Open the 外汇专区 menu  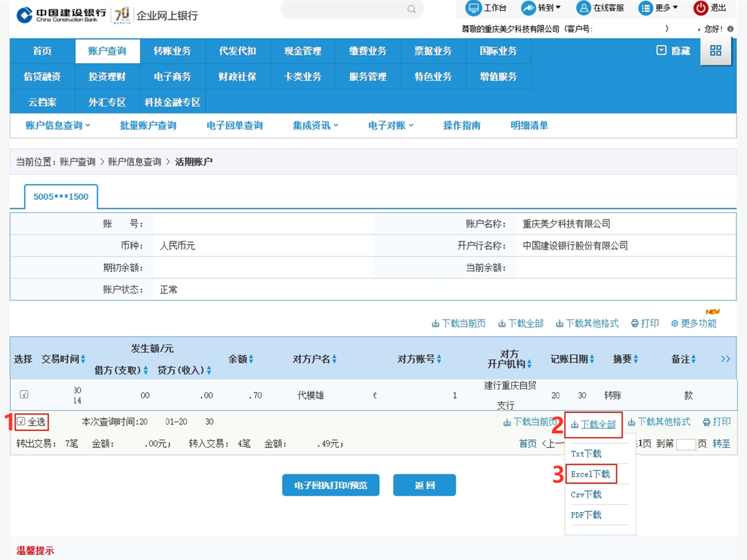[x=107, y=102]
